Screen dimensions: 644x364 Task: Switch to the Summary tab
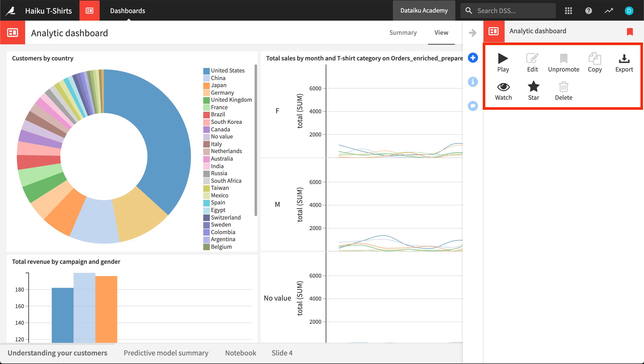(x=403, y=32)
